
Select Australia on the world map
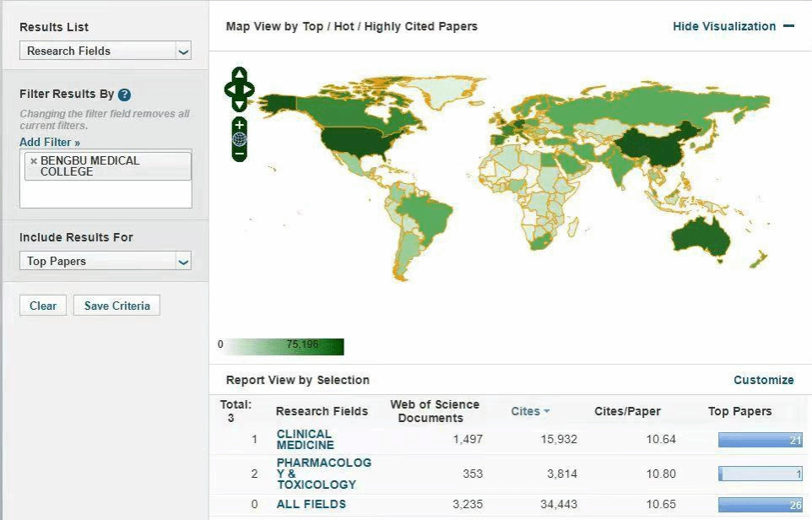click(x=700, y=238)
